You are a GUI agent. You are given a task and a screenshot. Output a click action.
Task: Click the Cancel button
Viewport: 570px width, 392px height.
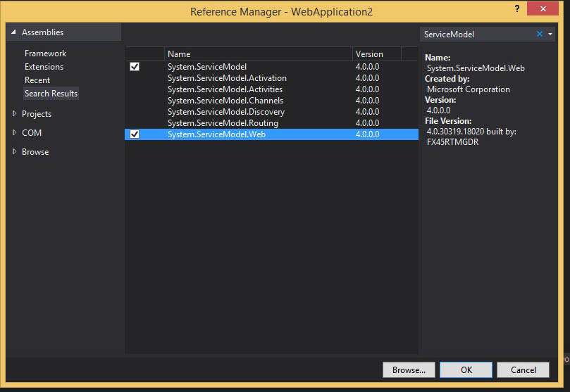523,370
